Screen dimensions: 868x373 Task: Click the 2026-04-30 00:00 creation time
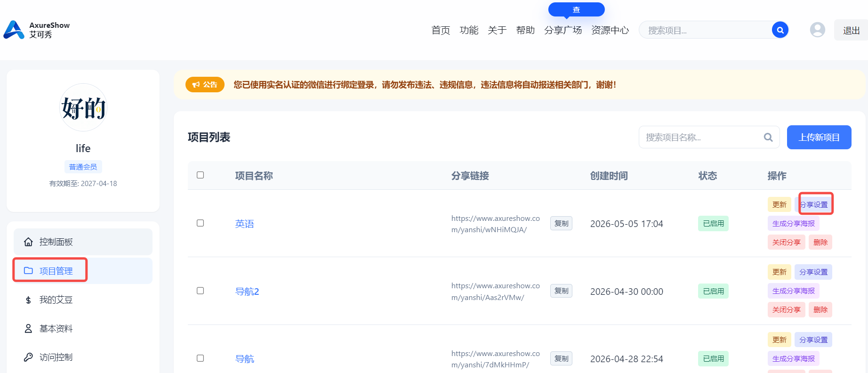pyautogui.click(x=627, y=292)
